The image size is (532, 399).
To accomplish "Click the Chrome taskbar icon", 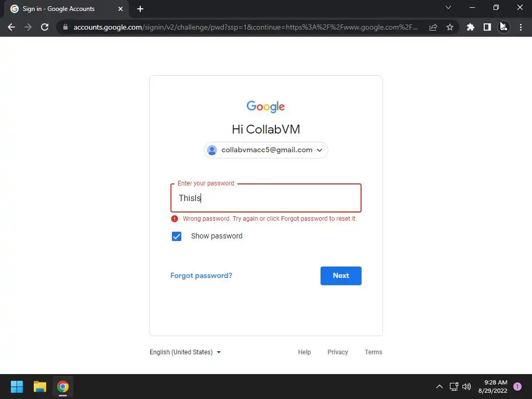I will click(x=63, y=387).
